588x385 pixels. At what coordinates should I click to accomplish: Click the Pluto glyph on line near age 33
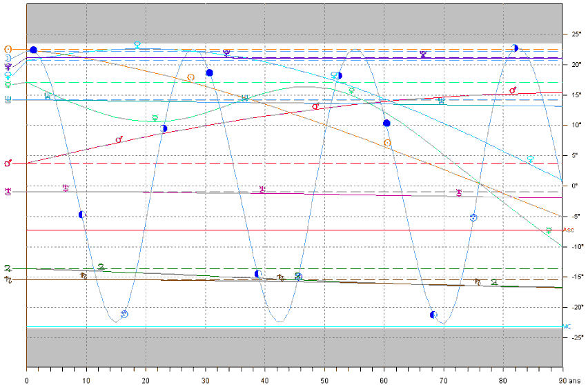[x=226, y=53]
